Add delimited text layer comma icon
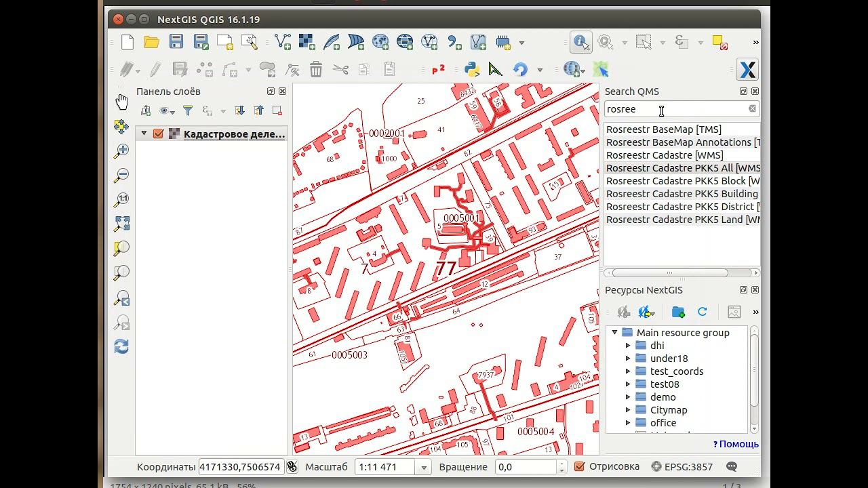The image size is (868, 488). 454,42
